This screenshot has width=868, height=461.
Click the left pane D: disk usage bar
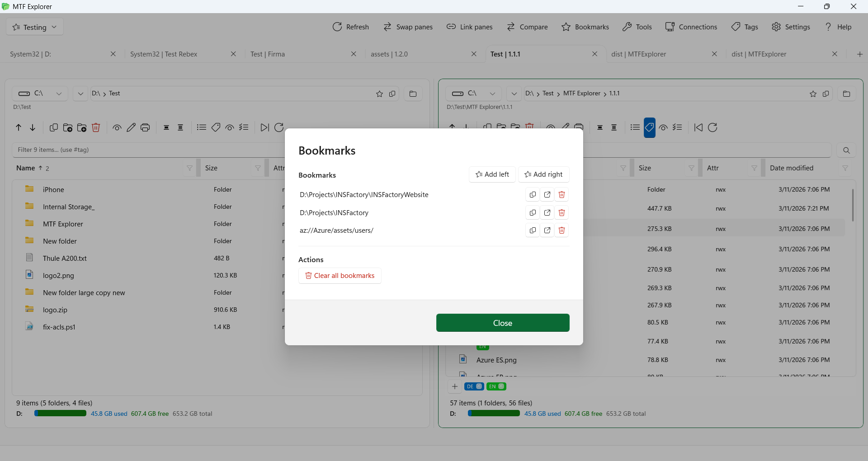click(x=60, y=414)
